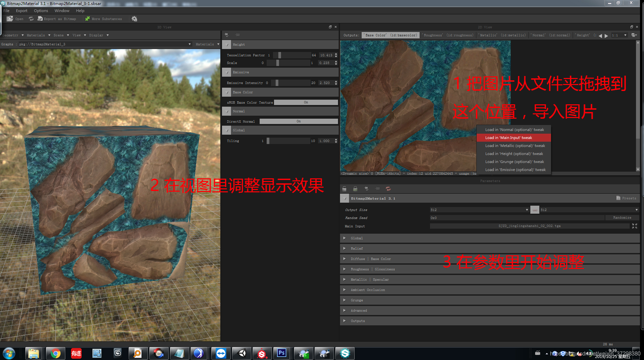
Task: Click the Export as Bitmap icon
Action: pos(40,19)
